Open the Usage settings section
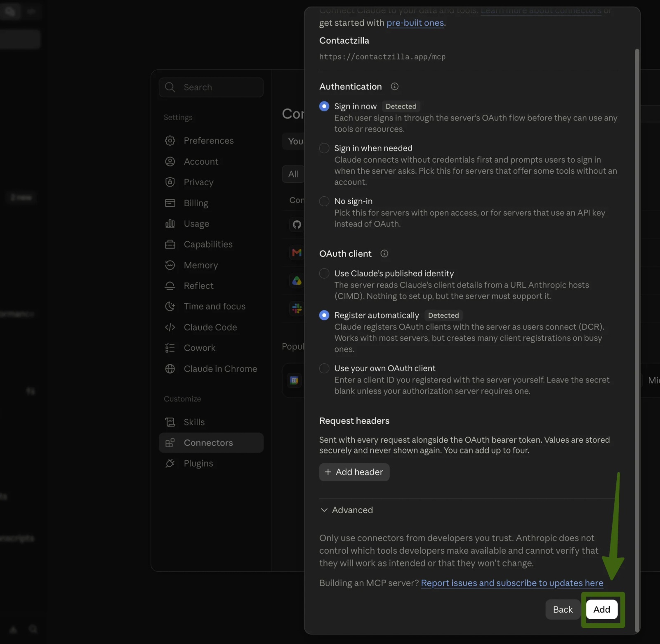Image resolution: width=660 pixels, height=644 pixels. pos(211,224)
